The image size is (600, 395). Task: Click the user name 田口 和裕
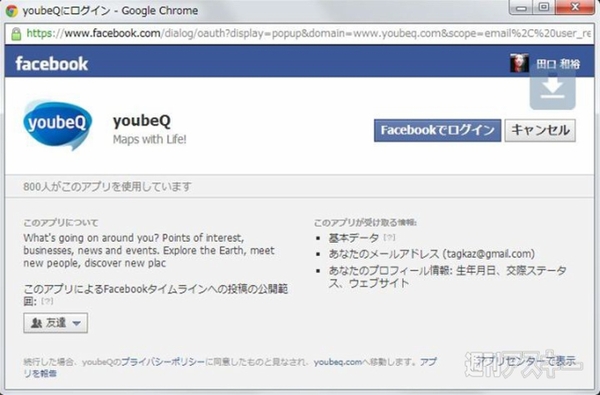pos(558,64)
